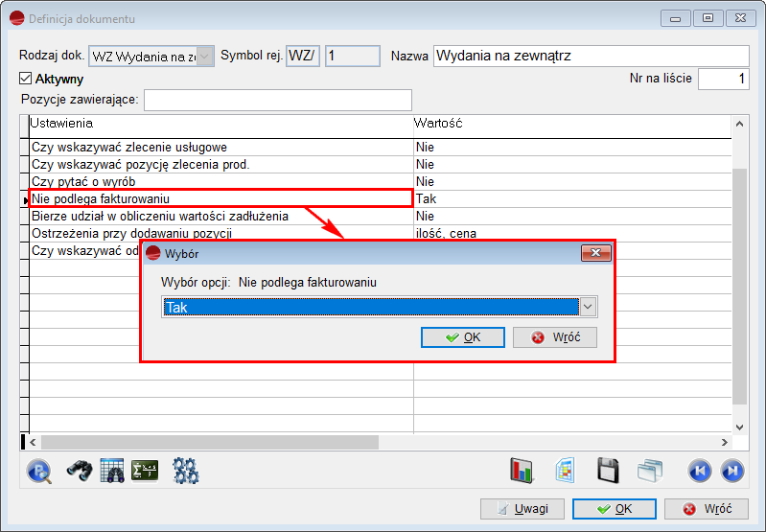
Task: Close the Wybór dialog
Action: point(596,253)
